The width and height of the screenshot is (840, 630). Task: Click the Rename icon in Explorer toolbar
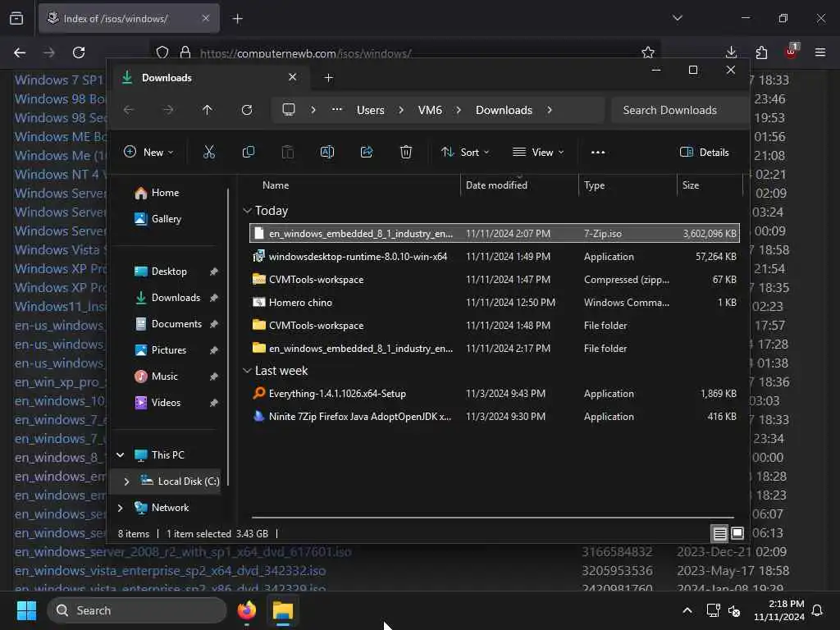(x=326, y=152)
